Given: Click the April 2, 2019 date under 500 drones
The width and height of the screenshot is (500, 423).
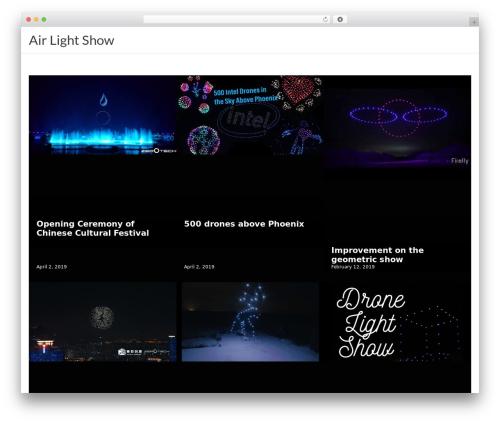Looking at the screenshot, I should 199,267.
